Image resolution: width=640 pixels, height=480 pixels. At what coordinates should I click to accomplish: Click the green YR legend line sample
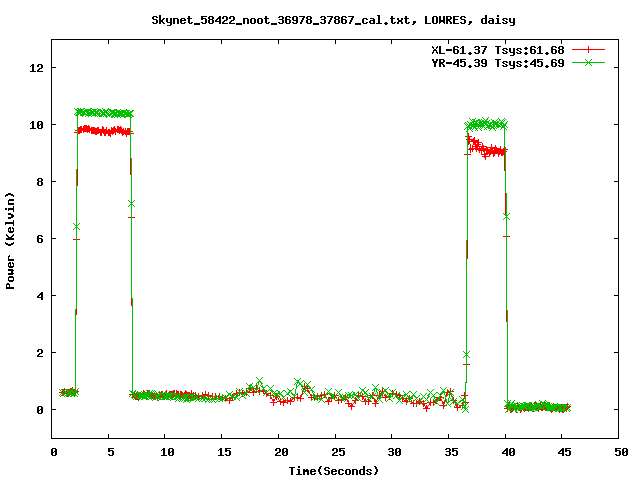coord(588,62)
